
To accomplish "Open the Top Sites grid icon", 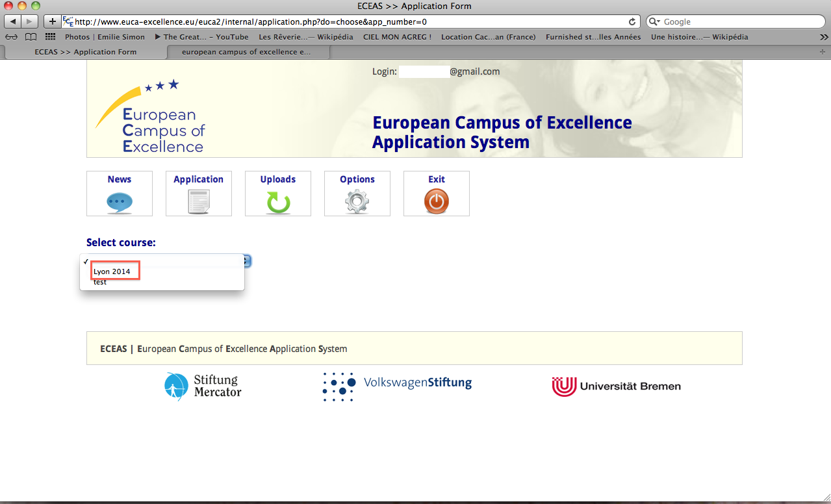I will [50, 37].
